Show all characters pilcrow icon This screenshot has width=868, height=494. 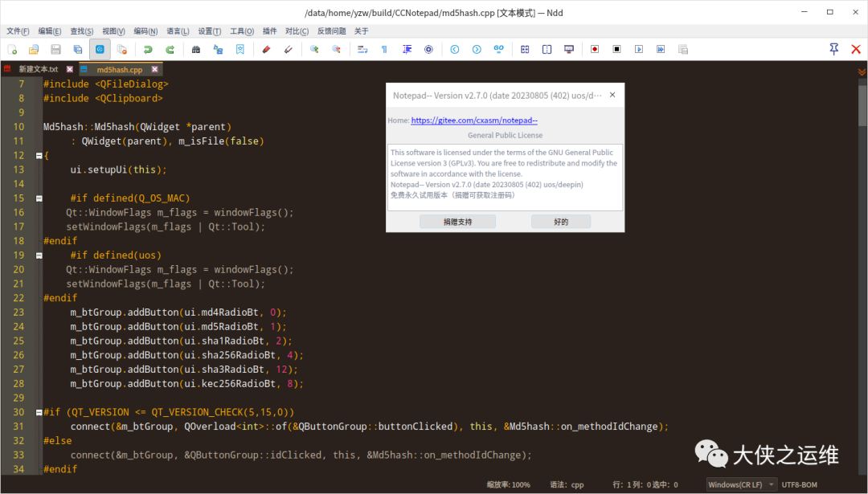(384, 49)
